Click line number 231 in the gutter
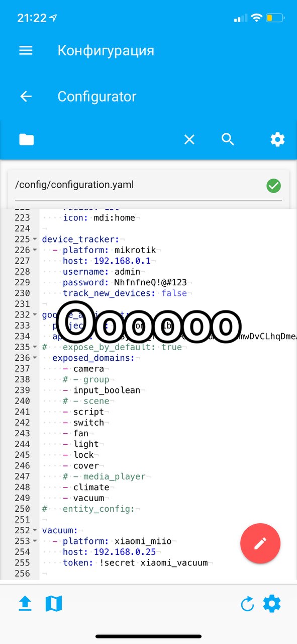The width and height of the screenshot is (297, 644). 23,304
